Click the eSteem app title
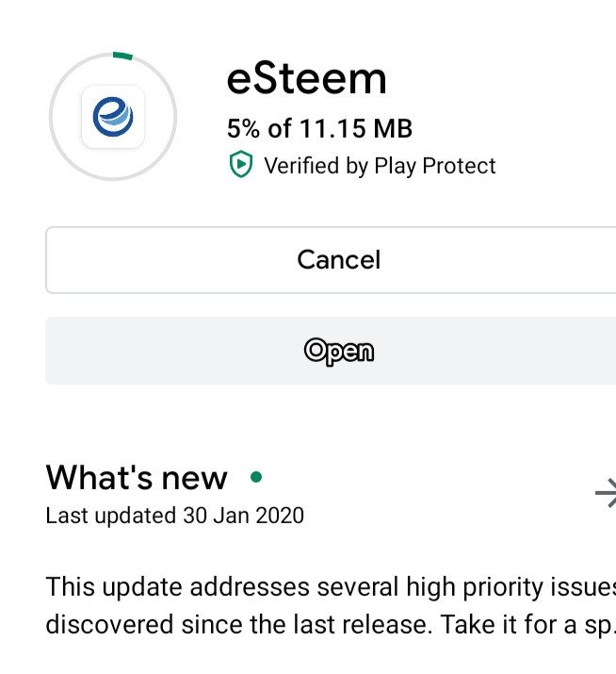616x674 pixels. point(307,79)
